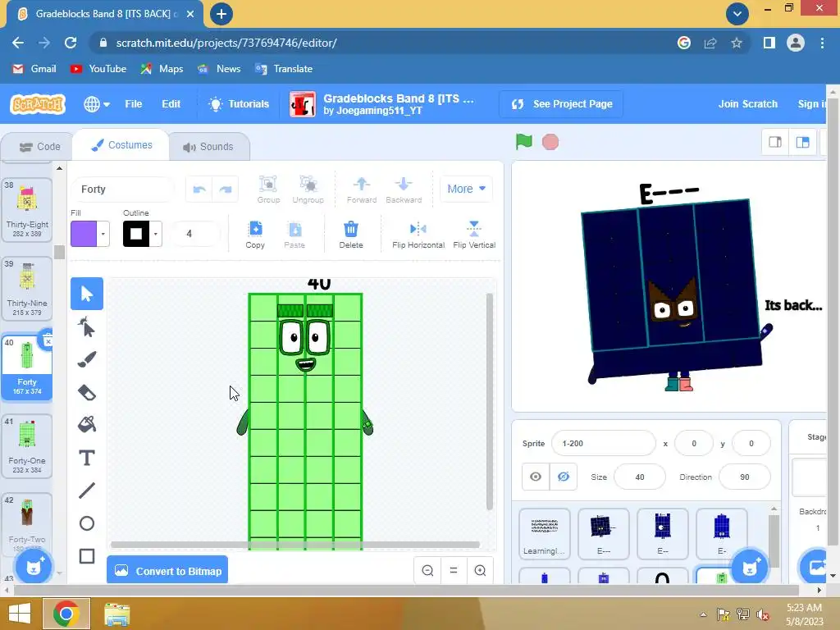Ungroup the selected shapes

pos(308,189)
